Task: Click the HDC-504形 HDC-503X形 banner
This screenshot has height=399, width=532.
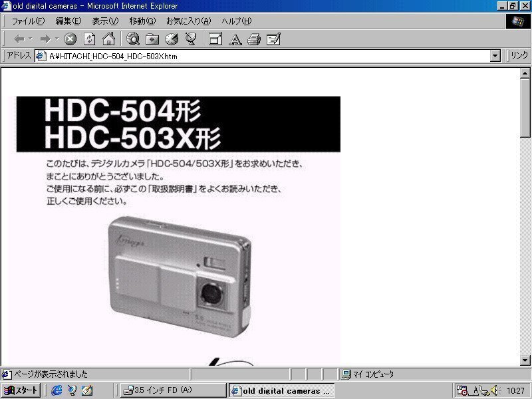Action: click(178, 124)
